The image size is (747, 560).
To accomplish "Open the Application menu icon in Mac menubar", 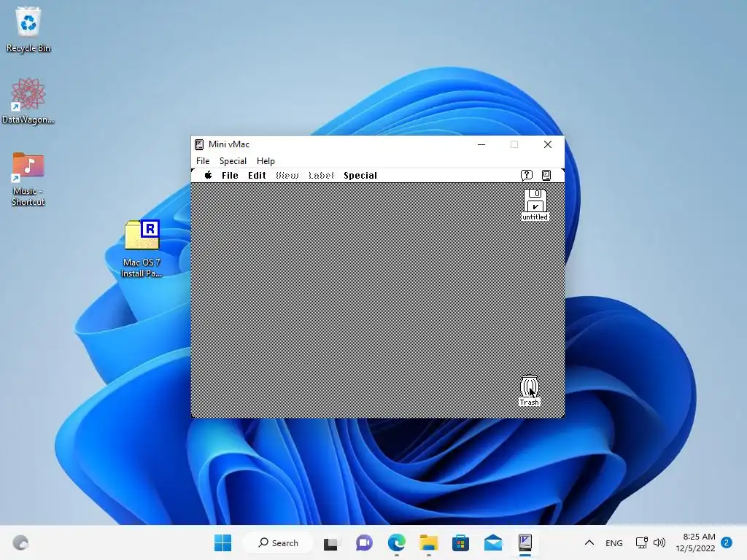I will click(546, 175).
